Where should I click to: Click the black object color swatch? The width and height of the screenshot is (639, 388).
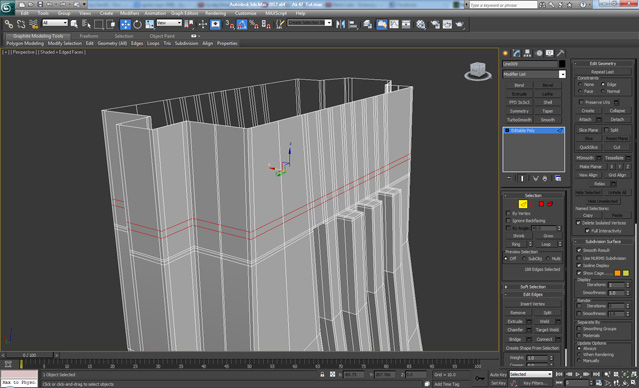(562, 64)
